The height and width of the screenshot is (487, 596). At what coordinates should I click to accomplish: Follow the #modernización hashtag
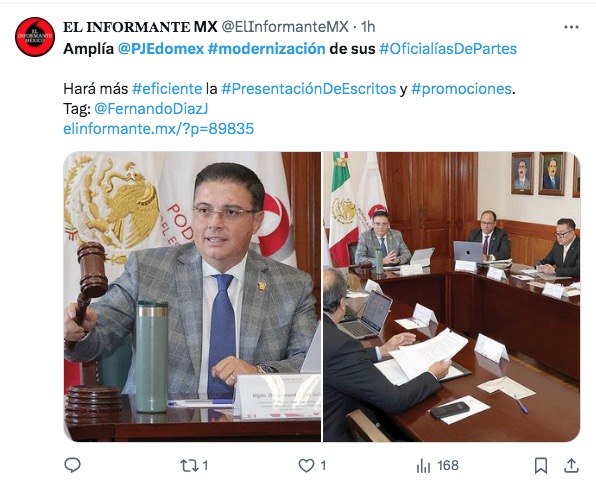click(x=266, y=49)
